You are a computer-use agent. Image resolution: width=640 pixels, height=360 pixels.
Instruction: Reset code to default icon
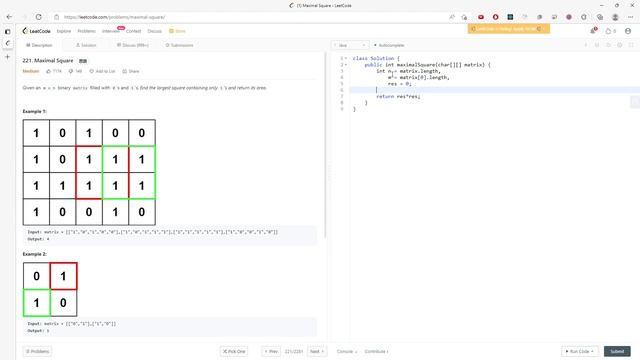[x=608, y=45]
